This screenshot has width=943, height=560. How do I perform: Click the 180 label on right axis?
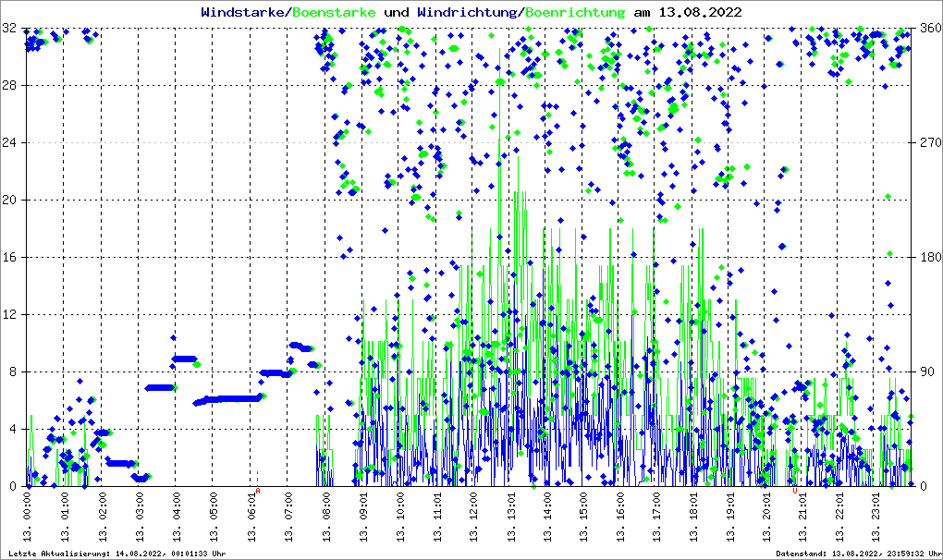point(928,258)
